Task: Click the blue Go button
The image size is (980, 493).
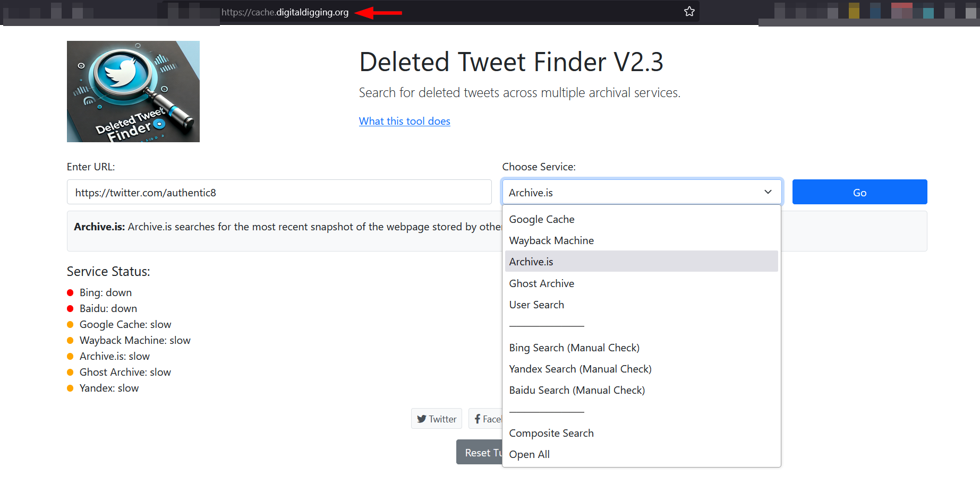Action: coord(859,192)
